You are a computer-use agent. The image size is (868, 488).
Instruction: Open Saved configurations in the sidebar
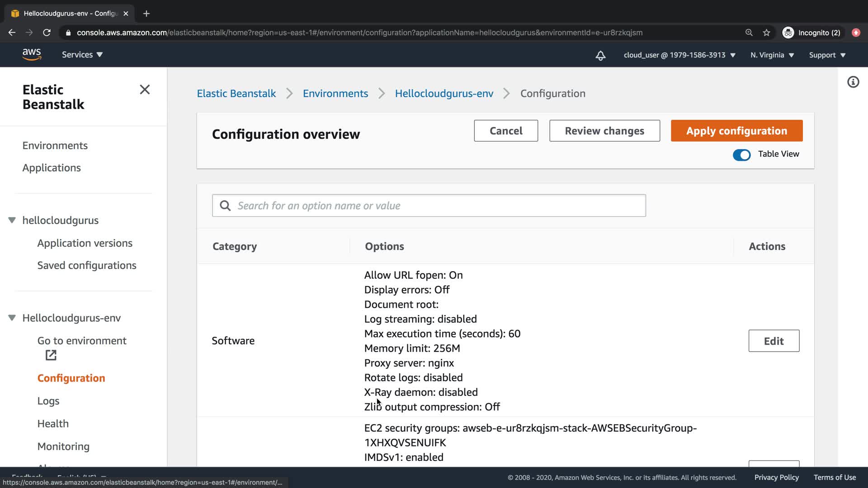87,265
